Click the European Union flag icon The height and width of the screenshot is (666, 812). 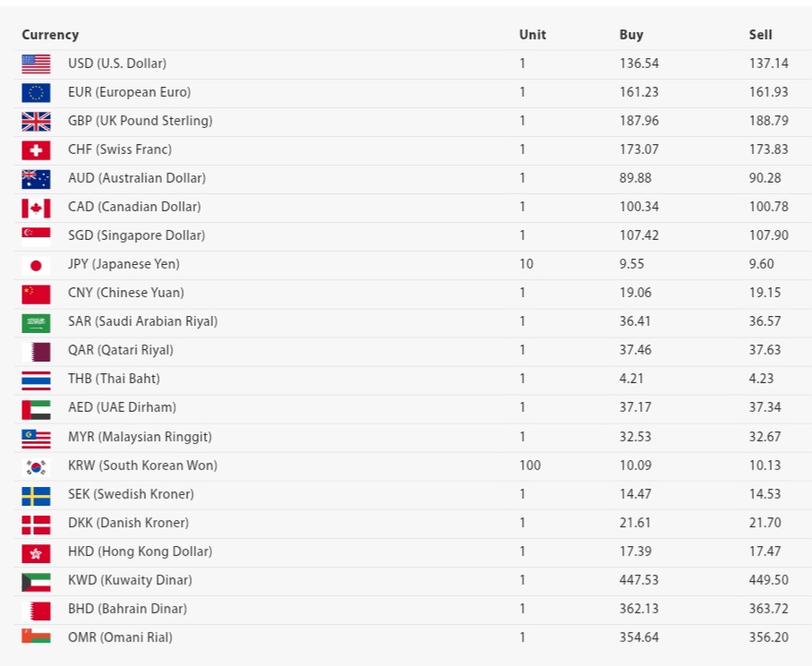pyautogui.click(x=36, y=92)
